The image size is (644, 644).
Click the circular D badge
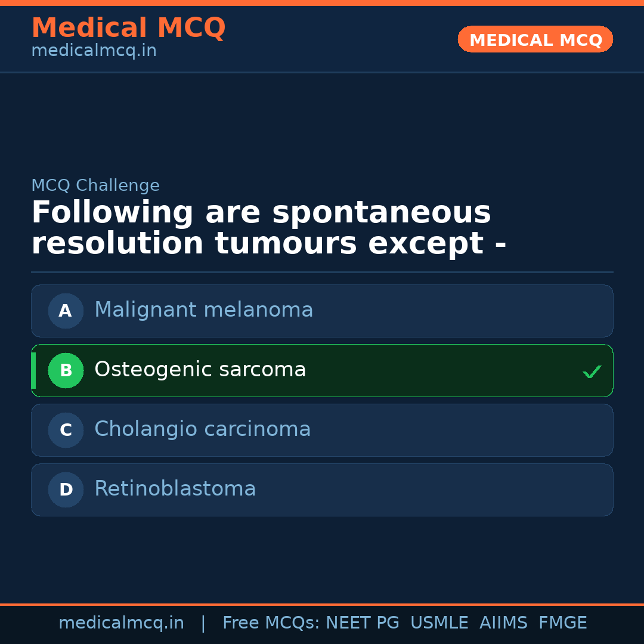pyautogui.click(x=66, y=490)
